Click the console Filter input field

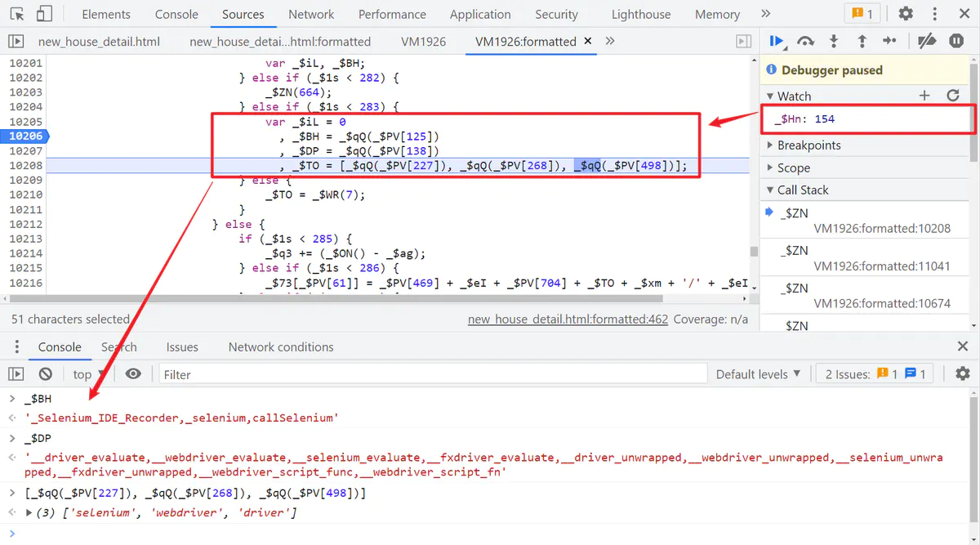[433, 374]
